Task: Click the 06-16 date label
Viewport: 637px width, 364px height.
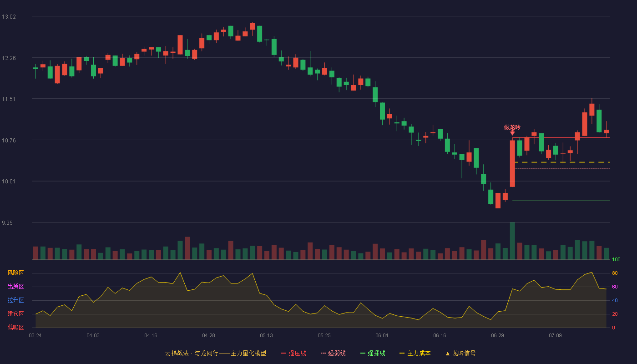Action: pyautogui.click(x=440, y=335)
